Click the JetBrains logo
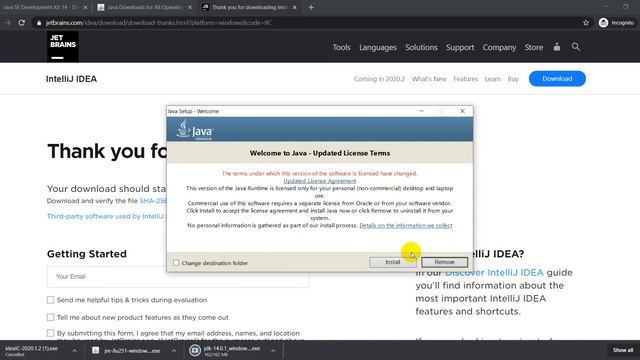This screenshot has width=640, height=360. (62, 47)
